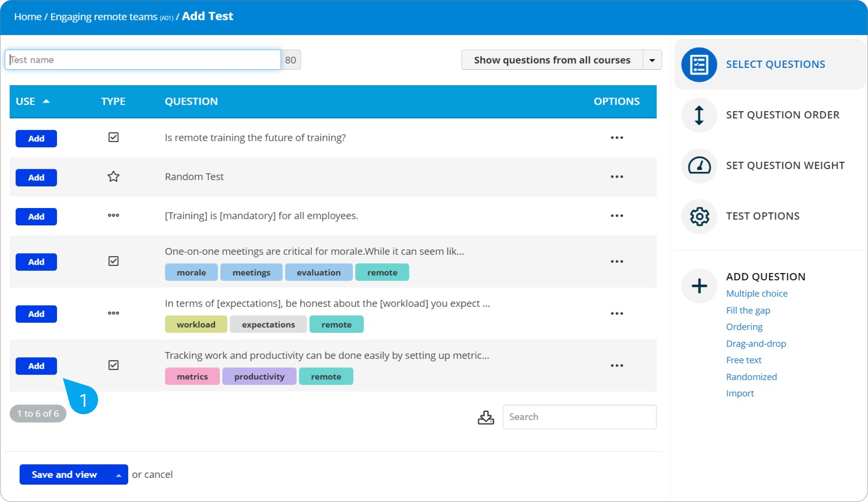Click the Import questions link

[740, 393]
